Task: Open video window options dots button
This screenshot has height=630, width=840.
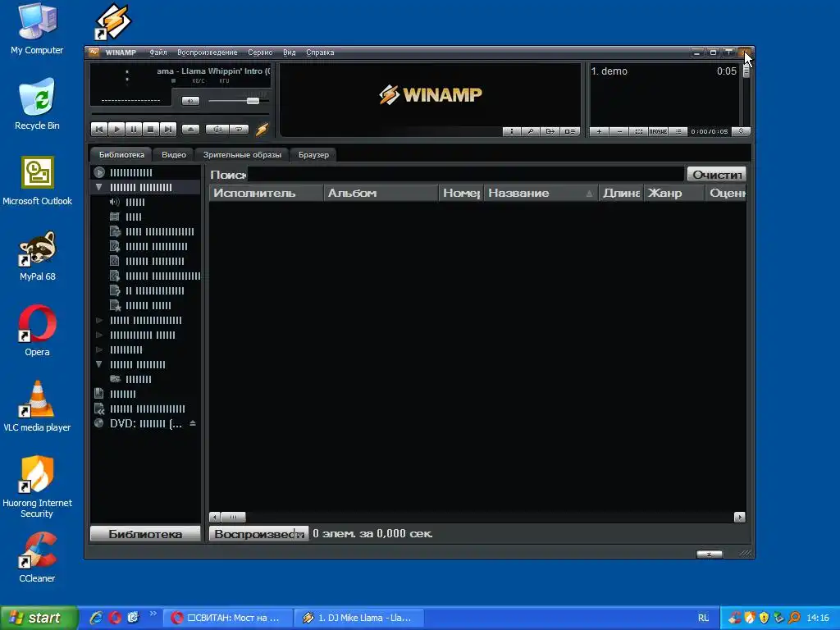Action: [x=512, y=131]
